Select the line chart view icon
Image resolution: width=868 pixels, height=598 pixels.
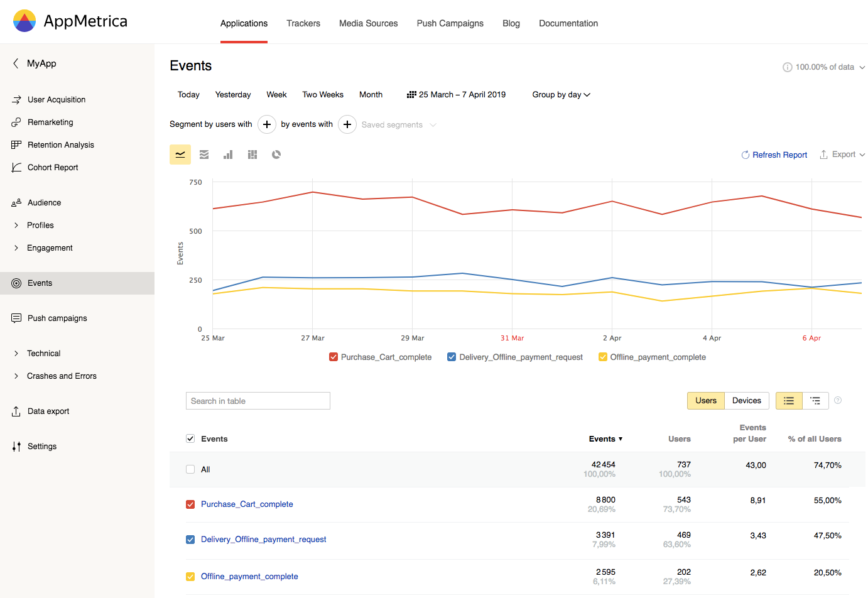[180, 155]
